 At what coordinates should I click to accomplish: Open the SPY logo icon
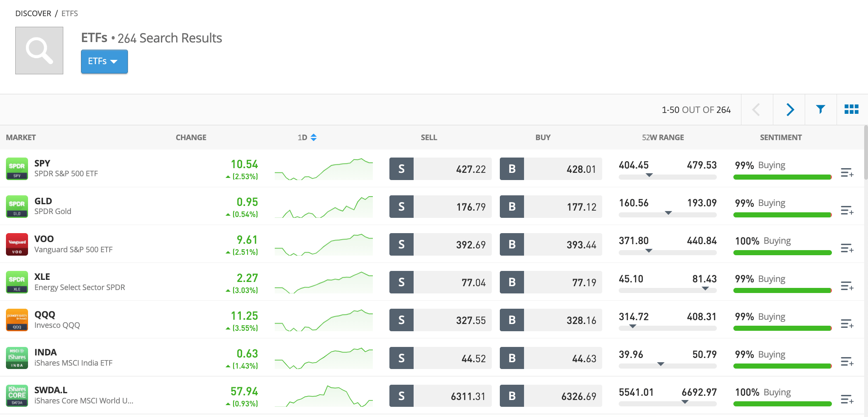click(17, 169)
